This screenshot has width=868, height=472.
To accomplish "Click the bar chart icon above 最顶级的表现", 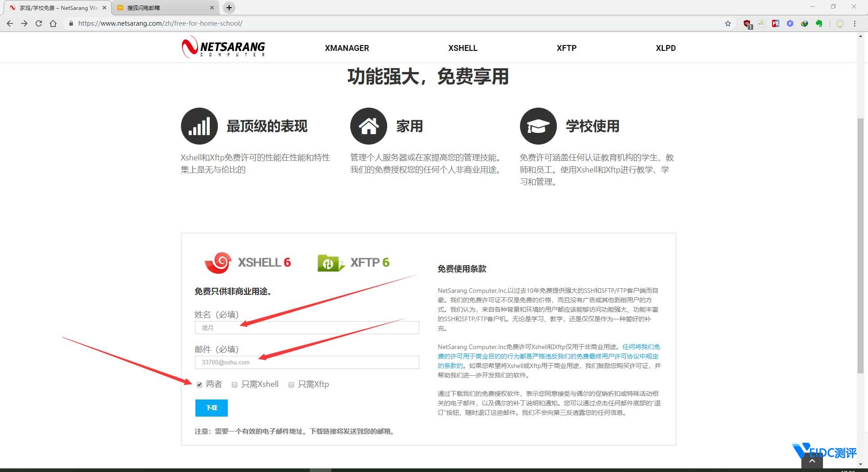I will tap(199, 126).
